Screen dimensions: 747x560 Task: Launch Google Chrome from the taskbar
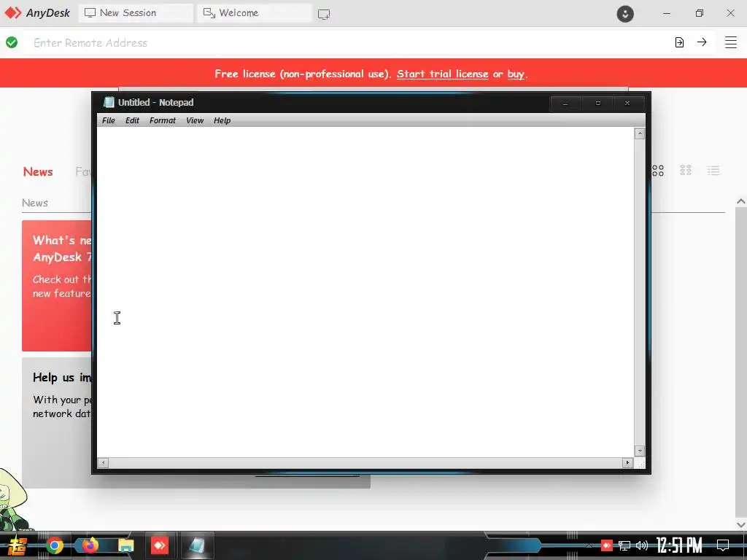[x=54, y=545]
